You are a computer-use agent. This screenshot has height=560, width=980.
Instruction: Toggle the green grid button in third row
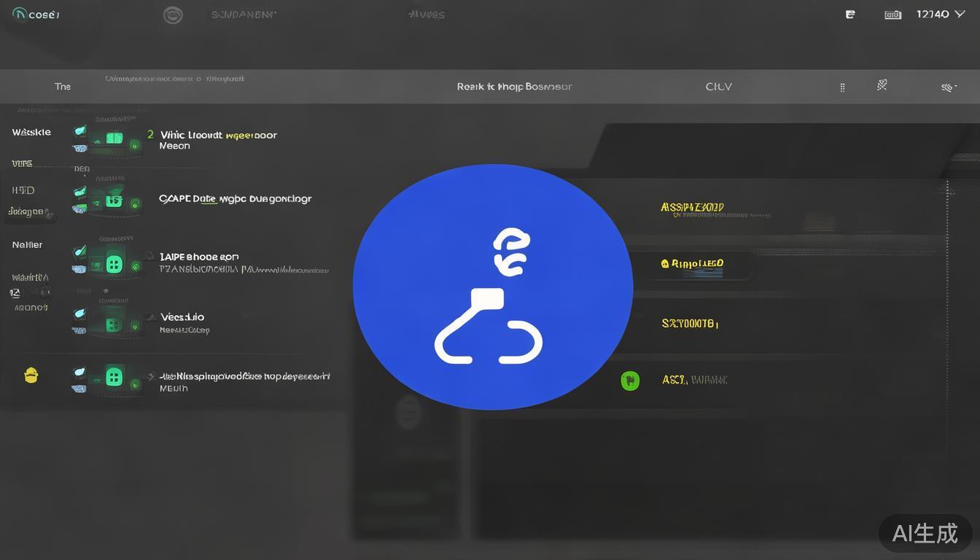114,264
